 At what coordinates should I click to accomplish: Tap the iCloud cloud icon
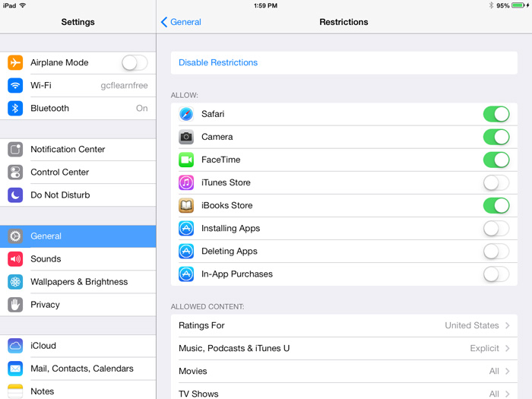(x=15, y=346)
